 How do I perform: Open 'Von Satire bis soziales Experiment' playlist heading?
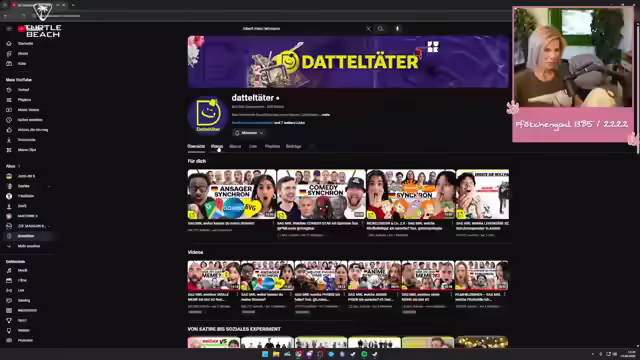234,329
